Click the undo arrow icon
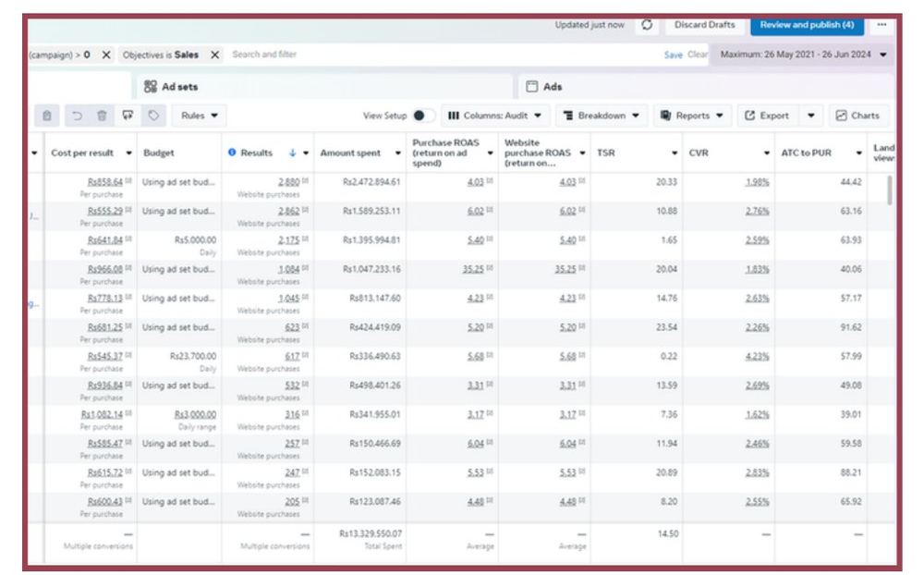Viewport: 924px width, 575px height. point(78,116)
